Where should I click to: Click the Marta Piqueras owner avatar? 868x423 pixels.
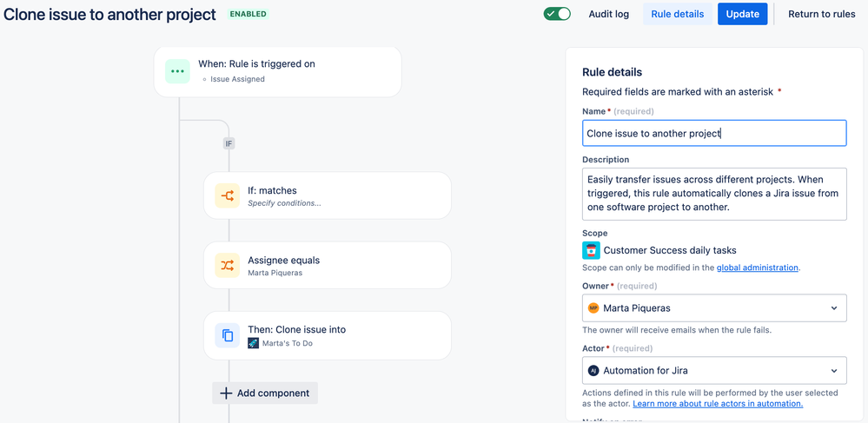coord(593,307)
